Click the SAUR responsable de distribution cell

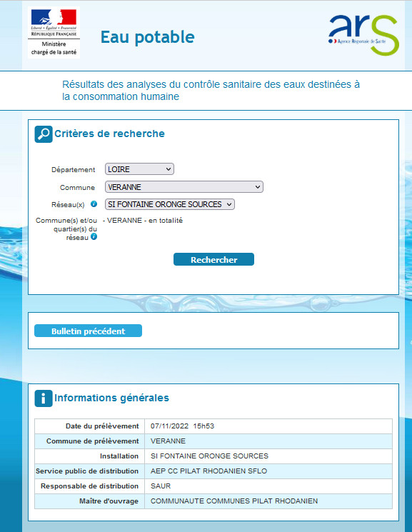[268, 486]
